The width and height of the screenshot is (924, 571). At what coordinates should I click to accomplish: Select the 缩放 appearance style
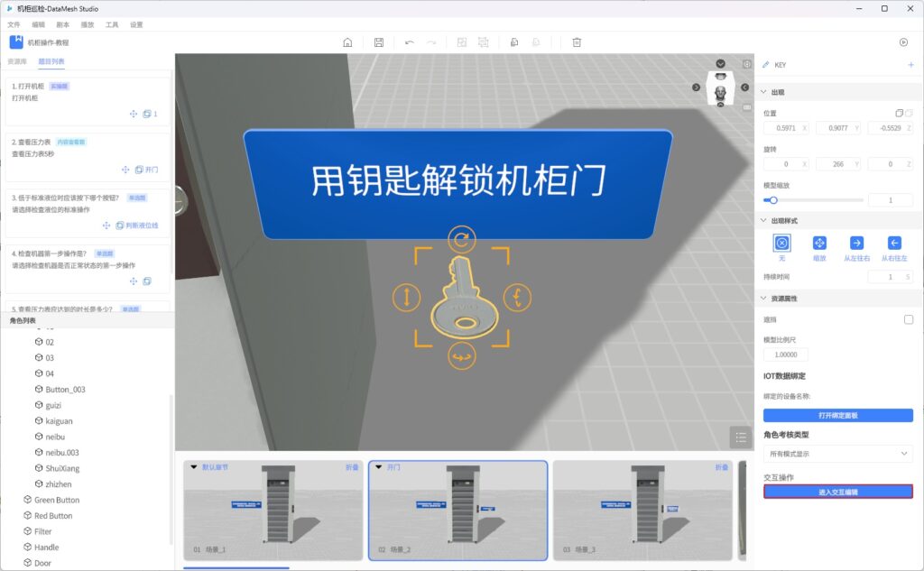(x=819, y=243)
